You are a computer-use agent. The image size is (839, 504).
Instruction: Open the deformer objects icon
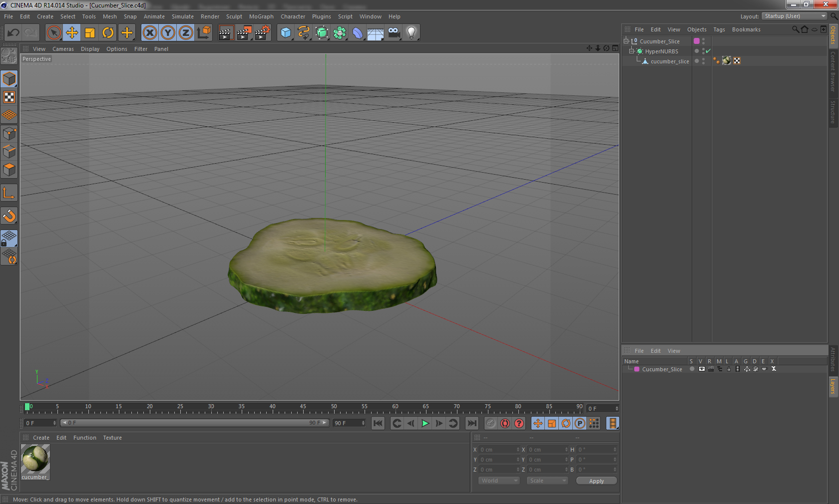[358, 33]
